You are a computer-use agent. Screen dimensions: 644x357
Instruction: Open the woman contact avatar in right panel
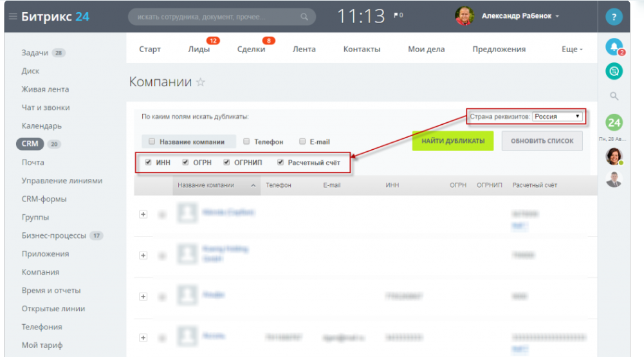click(x=614, y=156)
